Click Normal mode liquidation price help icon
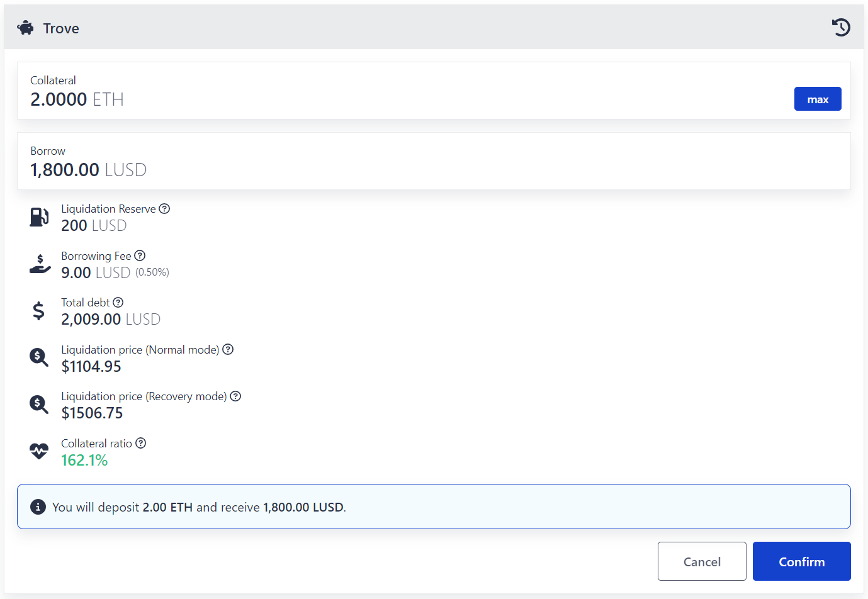Viewport: 868px width, 599px height. coord(228,349)
